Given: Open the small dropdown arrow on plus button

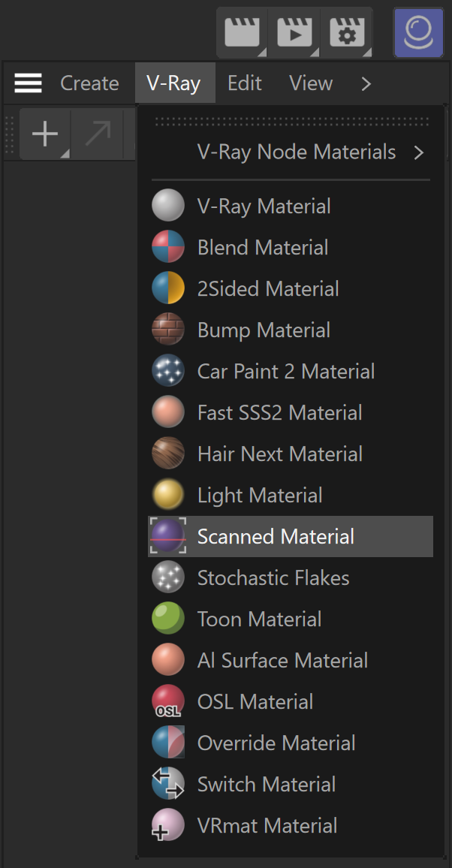Looking at the screenshot, I should pos(65,154).
